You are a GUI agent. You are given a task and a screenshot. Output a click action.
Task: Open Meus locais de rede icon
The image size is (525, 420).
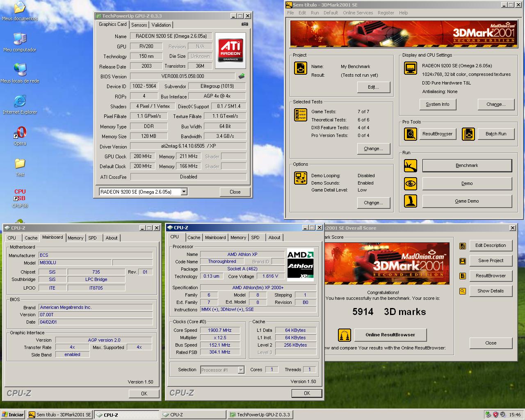click(x=20, y=73)
